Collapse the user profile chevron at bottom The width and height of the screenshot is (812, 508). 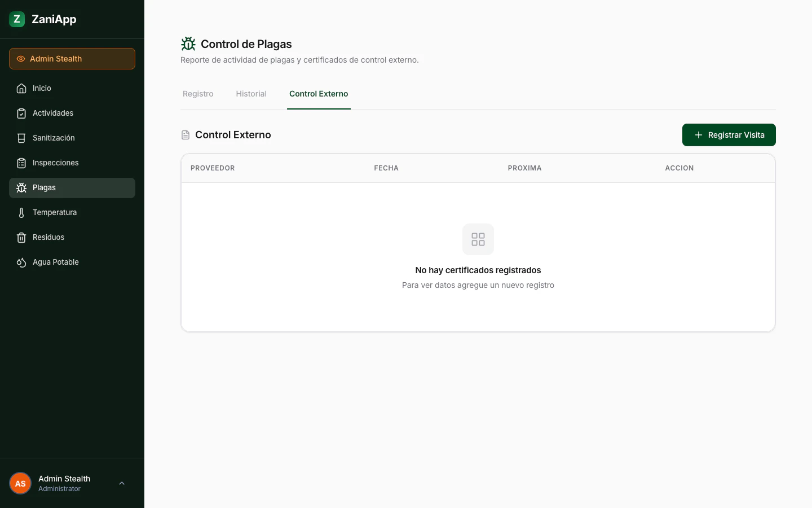pyautogui.click(x=122, y=483)
